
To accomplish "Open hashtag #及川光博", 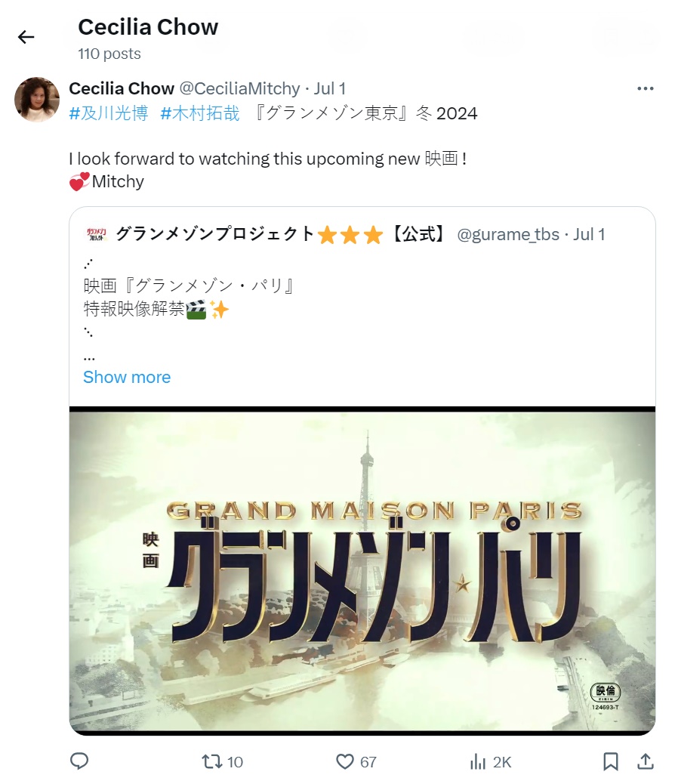I will [109, 113].
